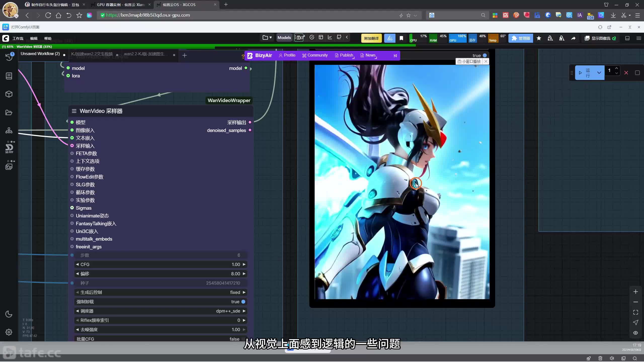Fit view with fullscreen frame icon
The image size is (644, 362).
click(x=636, y=312)
